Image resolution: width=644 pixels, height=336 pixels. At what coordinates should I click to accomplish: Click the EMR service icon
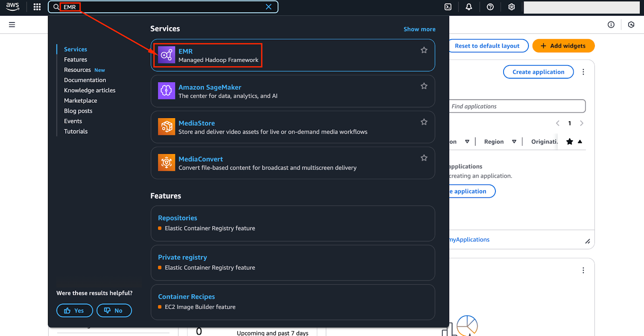point(166,55)
